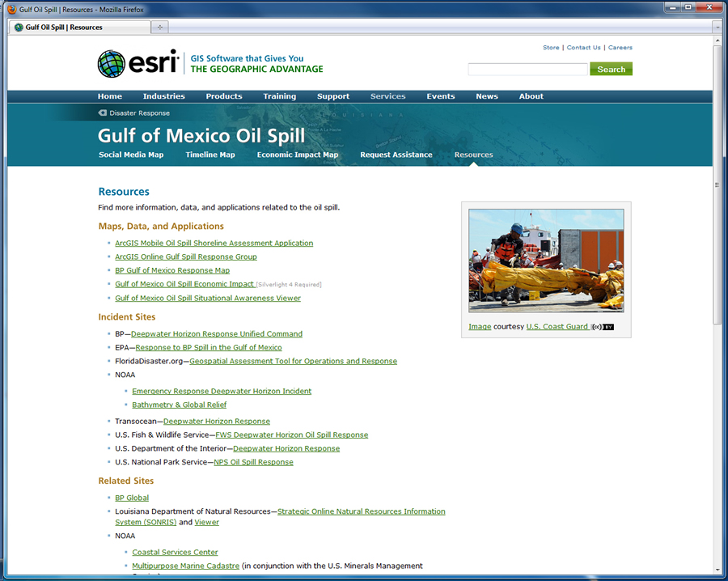The width and height of the screenshot is (728, 581).
Task: Switch to Gulf Oil Spill | Resources tab
Action: [80, 28]
